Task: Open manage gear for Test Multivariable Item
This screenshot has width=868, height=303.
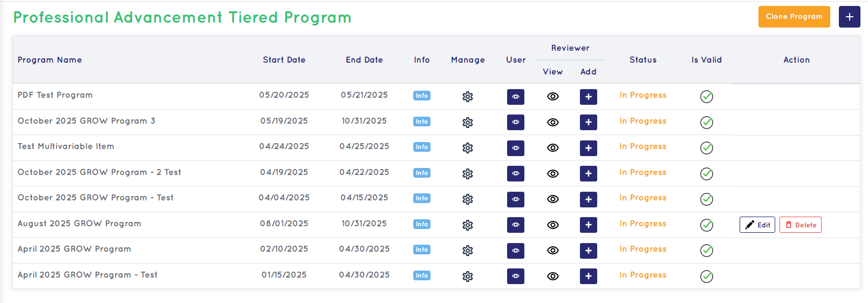Action: [468, 148]
